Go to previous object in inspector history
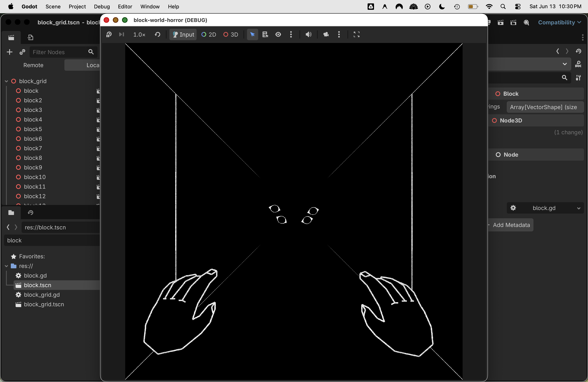 [558, 51]
